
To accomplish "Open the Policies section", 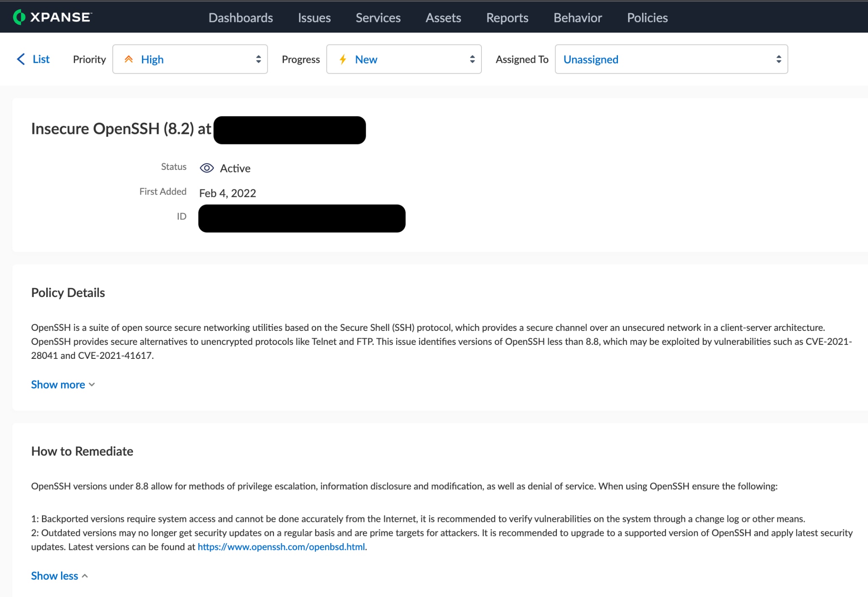I will [x=647, y=17].
